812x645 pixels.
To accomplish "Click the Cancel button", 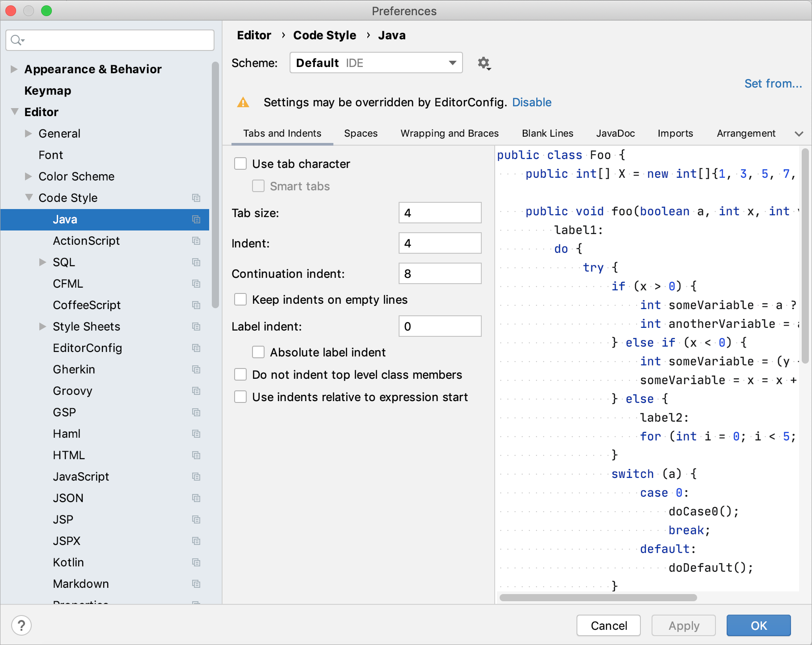I will point(609,625).
